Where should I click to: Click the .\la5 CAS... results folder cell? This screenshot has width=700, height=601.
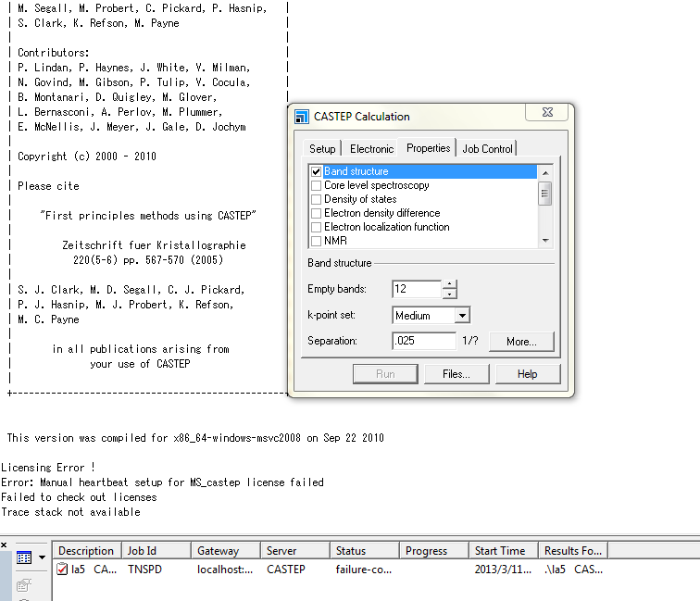[x=574, y=570]
